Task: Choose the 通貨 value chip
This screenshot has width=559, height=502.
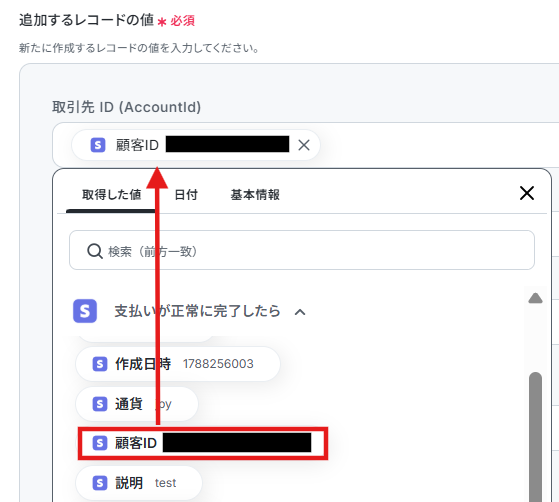Action: point(137,404)
